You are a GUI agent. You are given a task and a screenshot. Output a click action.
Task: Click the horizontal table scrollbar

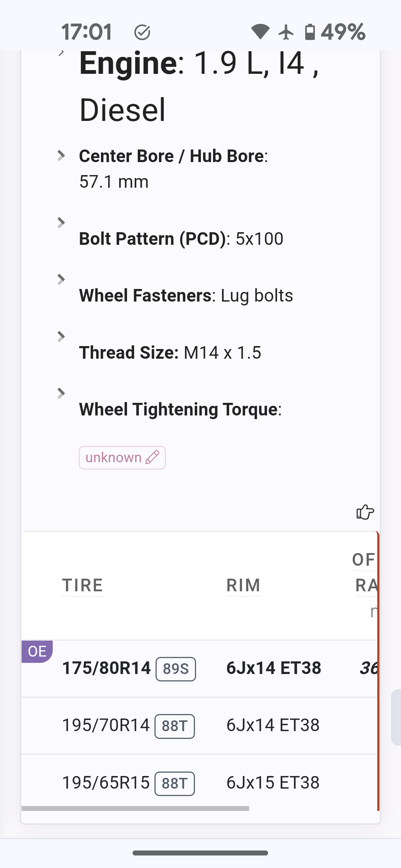click(x=135, y=808)
